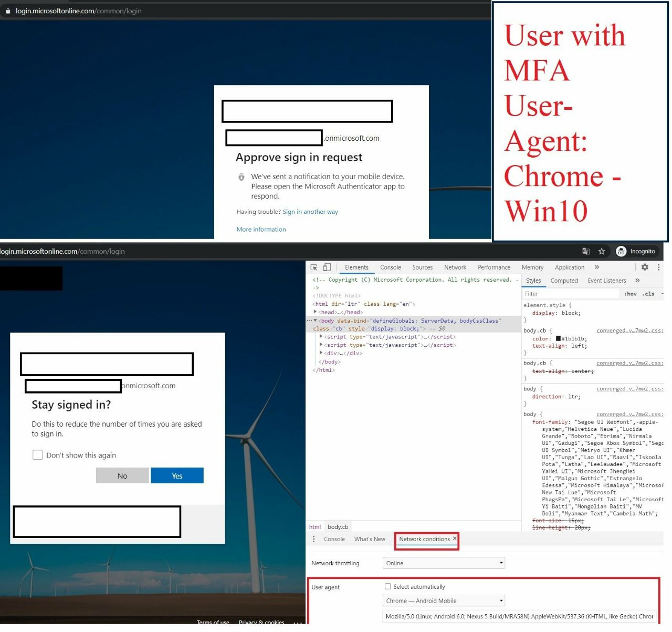The image size is (672, 632).
Task: Activate the inspect element picker in DevTools
Action: (314, 267)
